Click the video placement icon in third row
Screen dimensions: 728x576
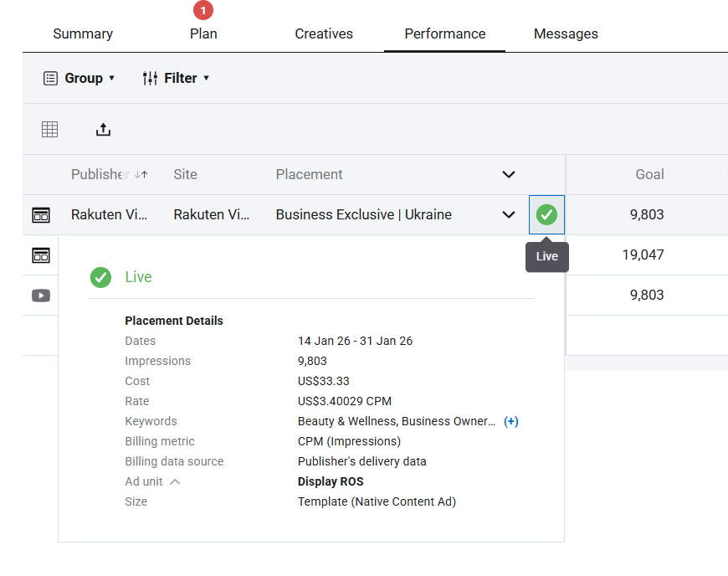point(41,296)
